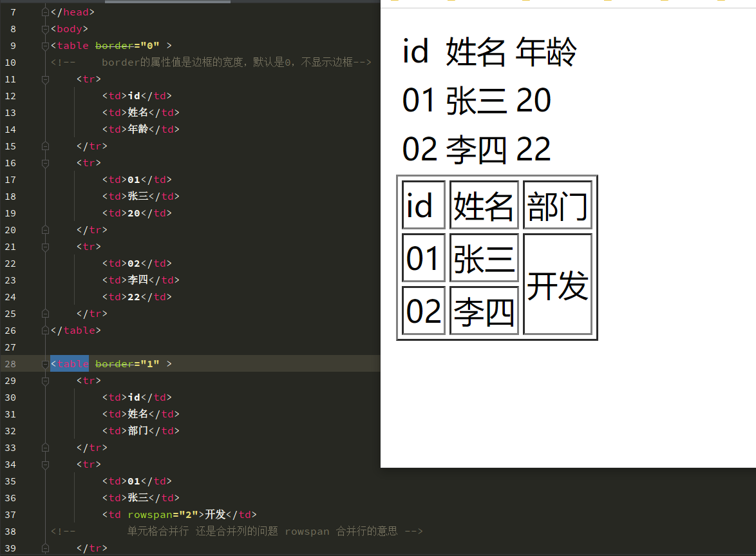Click the 张三 cell in the bordered preview table
This screenshot has height=556, width=756.
484,257
